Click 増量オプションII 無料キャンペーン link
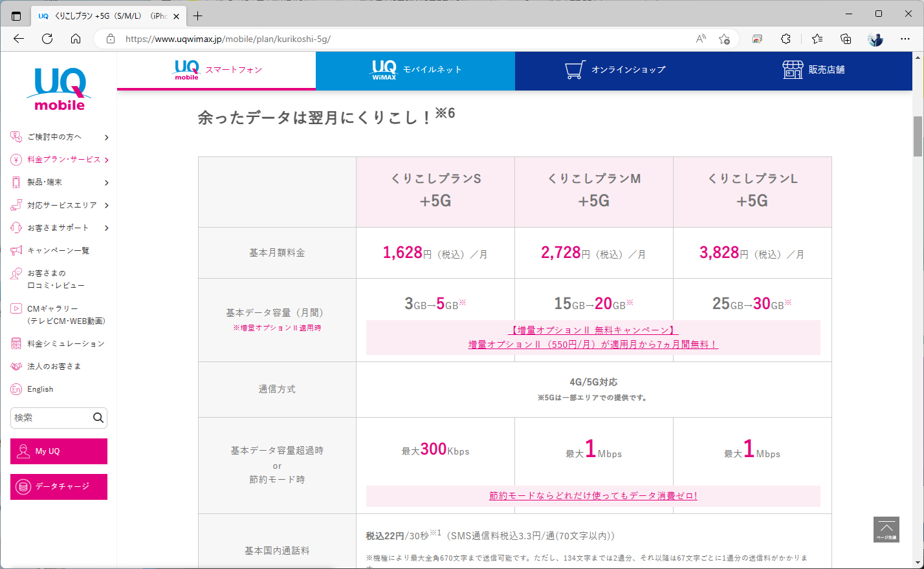 [x=593, y=330]
